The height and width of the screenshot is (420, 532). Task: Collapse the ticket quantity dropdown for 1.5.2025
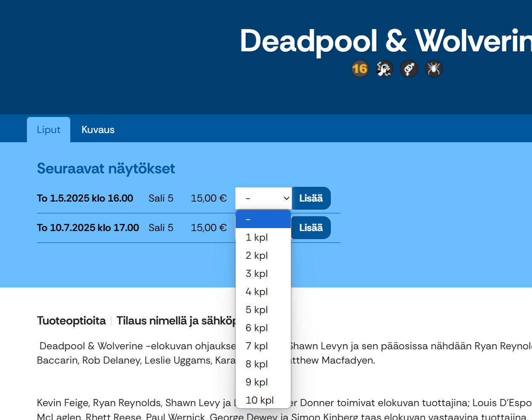point(263,198)
